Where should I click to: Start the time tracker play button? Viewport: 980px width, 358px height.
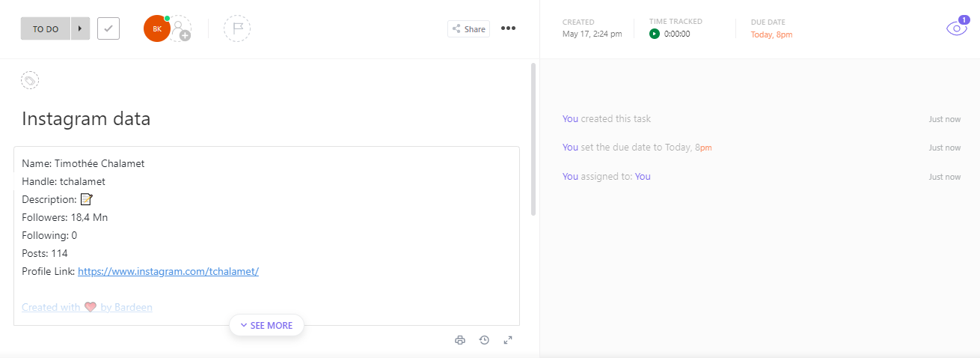pyautogui.click(x=655, y=34)
